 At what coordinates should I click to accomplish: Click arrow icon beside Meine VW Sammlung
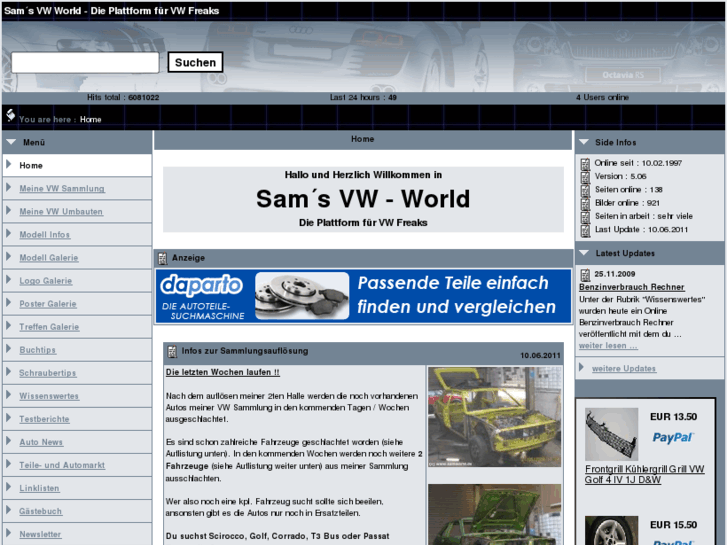point(8,187)
